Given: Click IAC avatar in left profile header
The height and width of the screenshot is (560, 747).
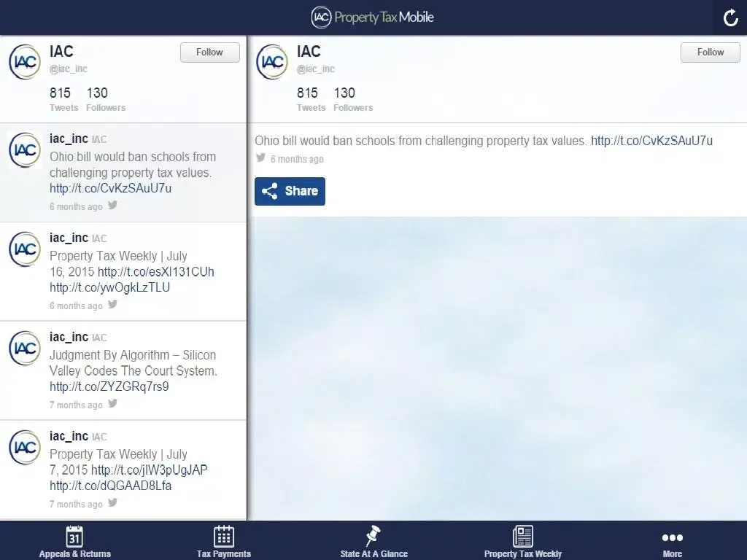Looking at the screenshot, I should coord(25,62).
